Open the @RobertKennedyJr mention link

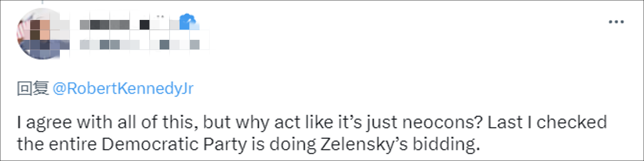click(123, 89)
